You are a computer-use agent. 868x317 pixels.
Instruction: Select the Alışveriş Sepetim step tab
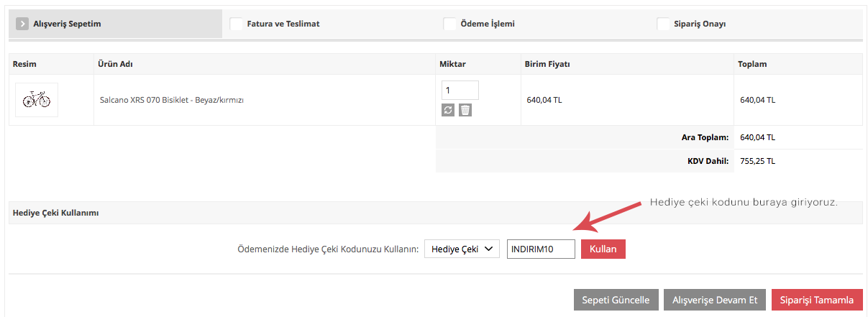click(67, 24)
